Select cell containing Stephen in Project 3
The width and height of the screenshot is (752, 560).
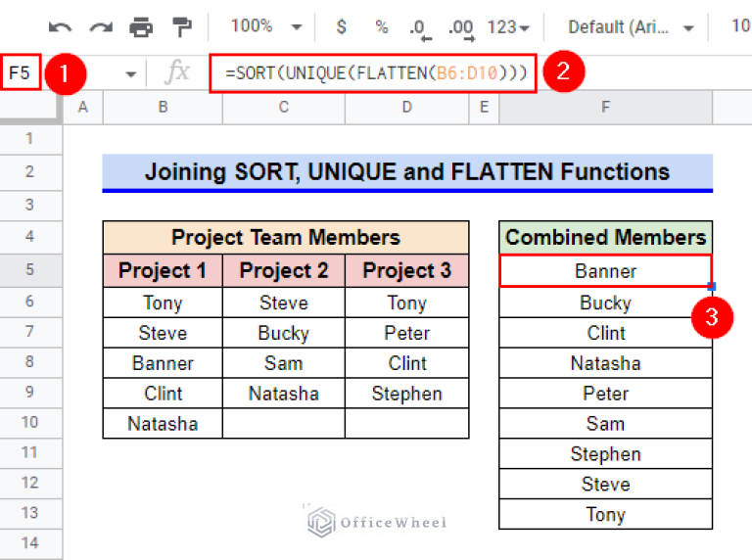click(x=406, y=394)
